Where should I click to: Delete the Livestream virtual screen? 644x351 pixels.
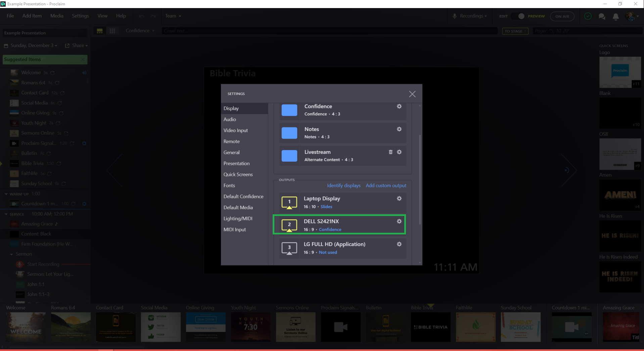(390, 152)
